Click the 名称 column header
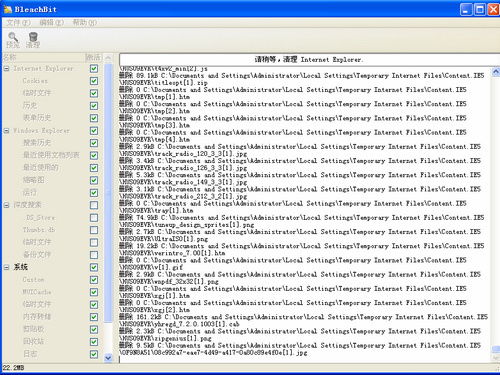This screenshot has width=500, height=375. tap(43, 57)
